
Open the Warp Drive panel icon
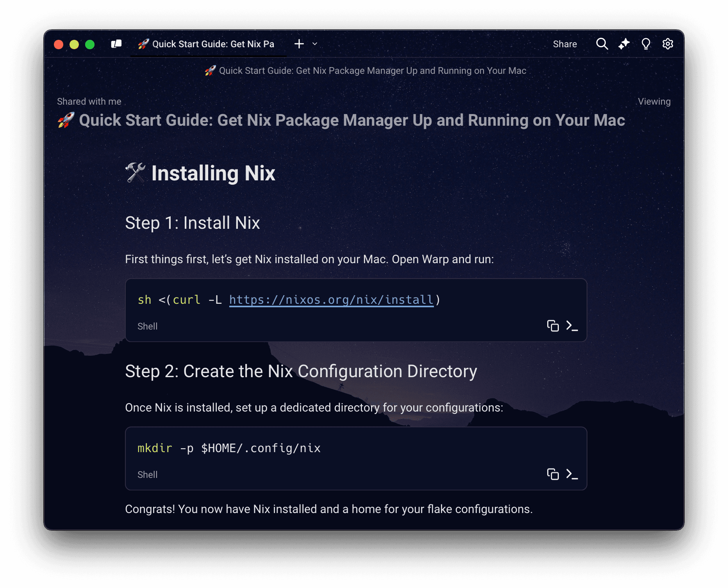point(116,44)
